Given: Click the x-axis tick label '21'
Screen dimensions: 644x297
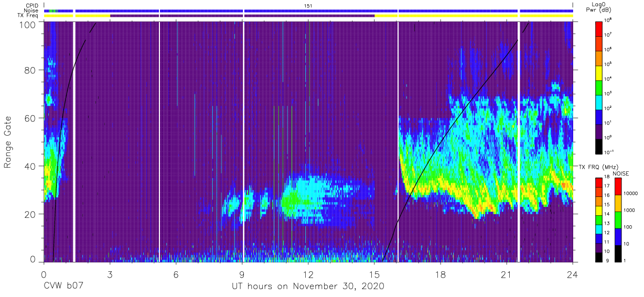Looking at the screenshot, I should pyautogui.click(x=507, y=273).
